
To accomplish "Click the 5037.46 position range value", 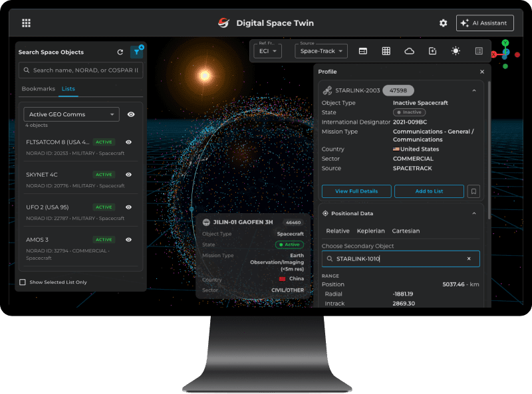I will (454, 284).
